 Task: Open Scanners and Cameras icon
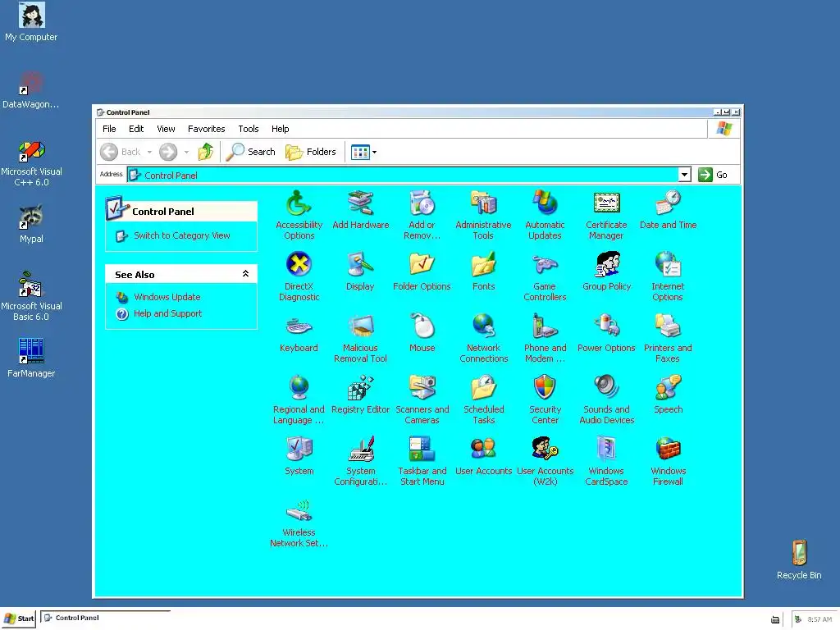pyautogui.click(x=422, y=399)
